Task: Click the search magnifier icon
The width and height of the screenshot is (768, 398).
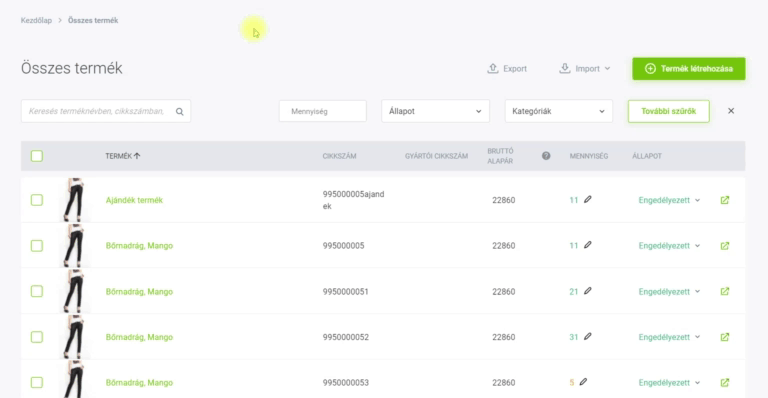Action: (x=180, y=112)
